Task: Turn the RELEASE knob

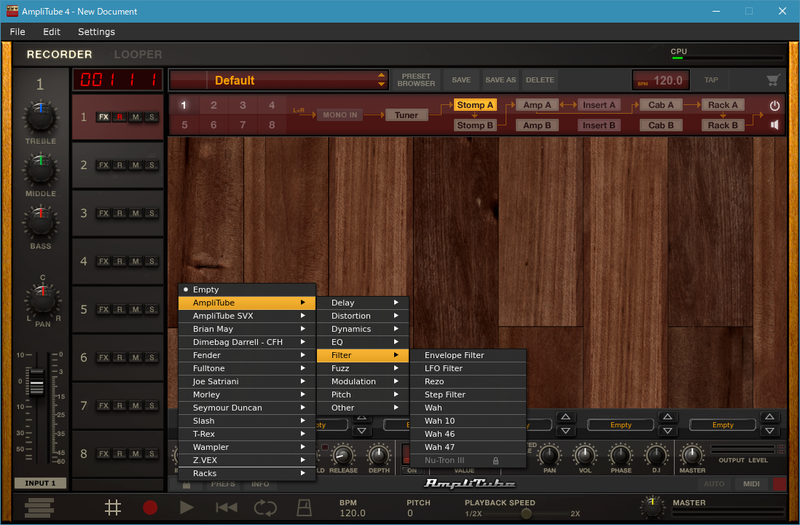Action: pyautogui.click(x=343, y=455)
